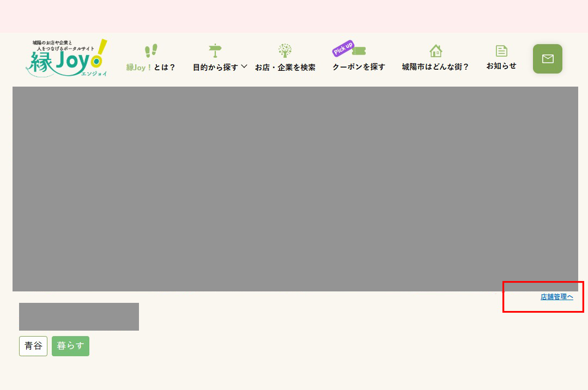This screenshot has width=588, height=390.
Task: Click the large gray hero image
Action: click(x=295, y=189)
